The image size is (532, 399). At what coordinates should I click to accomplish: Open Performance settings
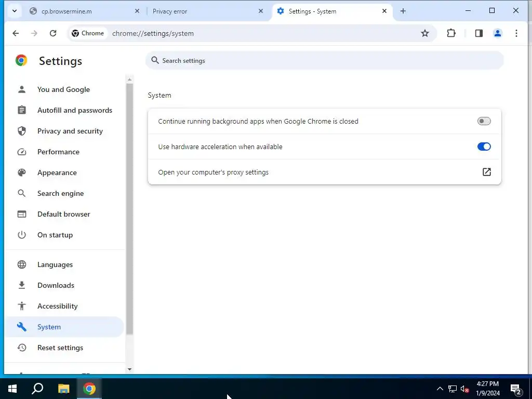click(x=64, y=152)
